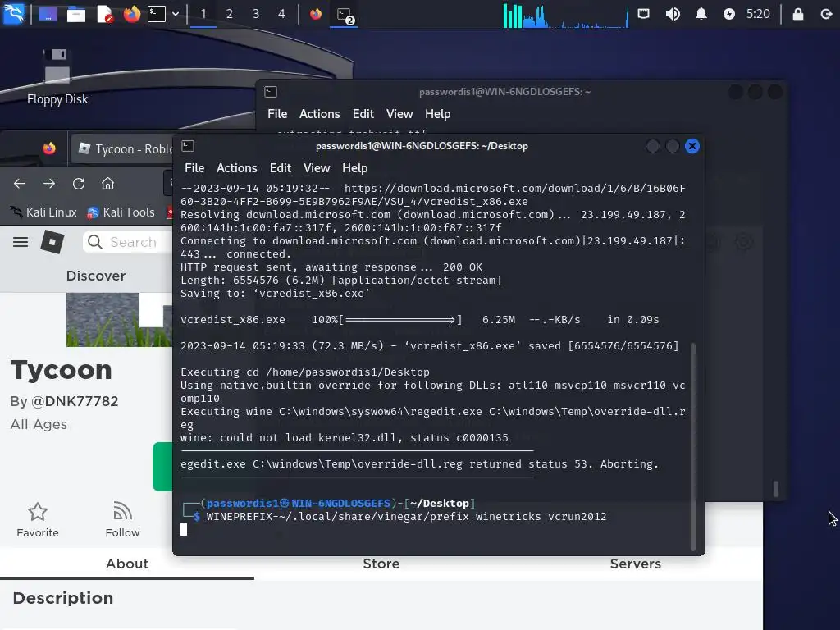Launch the text editor panel icon
This screenshot has width=840, height=630.
point(104,14)
